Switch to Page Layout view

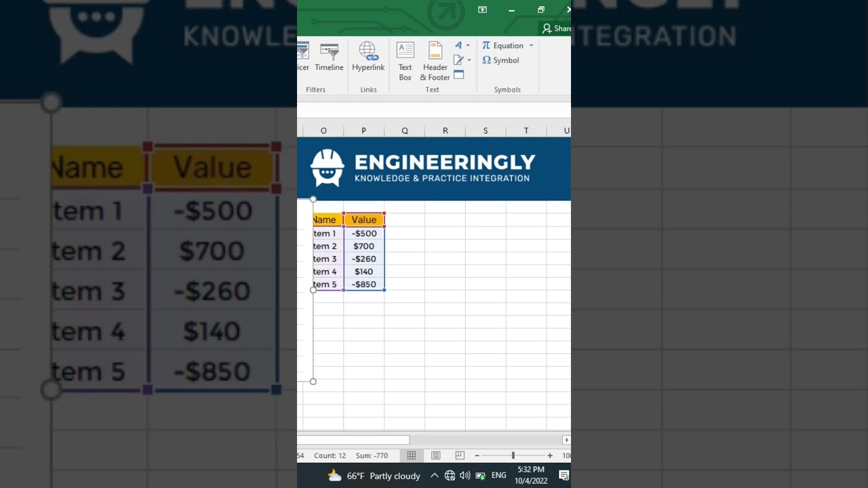436,455
